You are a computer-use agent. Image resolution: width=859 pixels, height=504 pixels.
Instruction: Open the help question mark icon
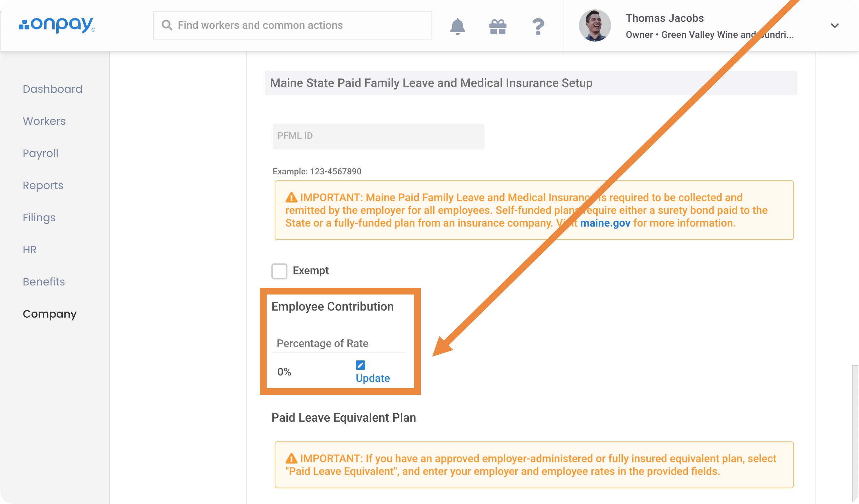538,26
